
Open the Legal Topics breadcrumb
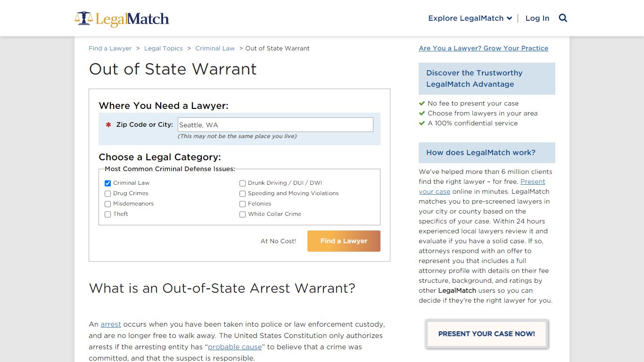pos(163,49)
